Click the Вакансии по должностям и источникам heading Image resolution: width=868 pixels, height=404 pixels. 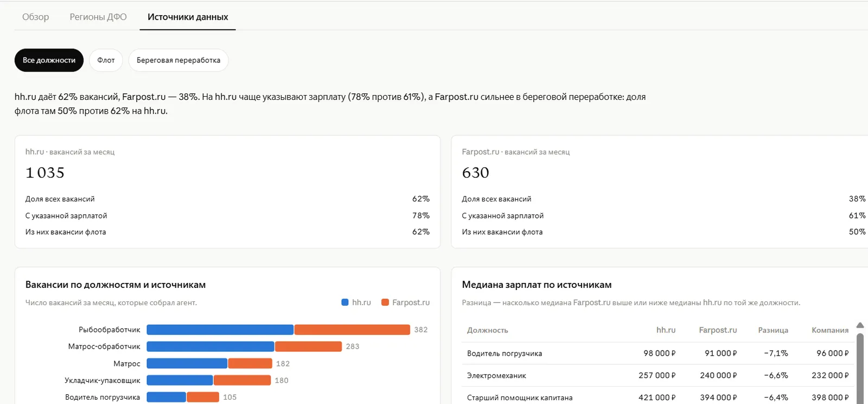[116, 285]
